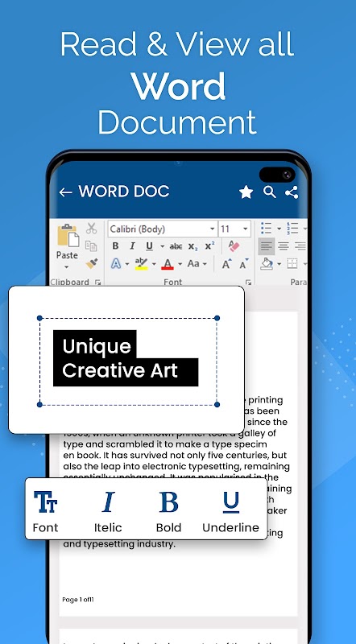
Task: Apply the red font color
Action: point(168,263)
